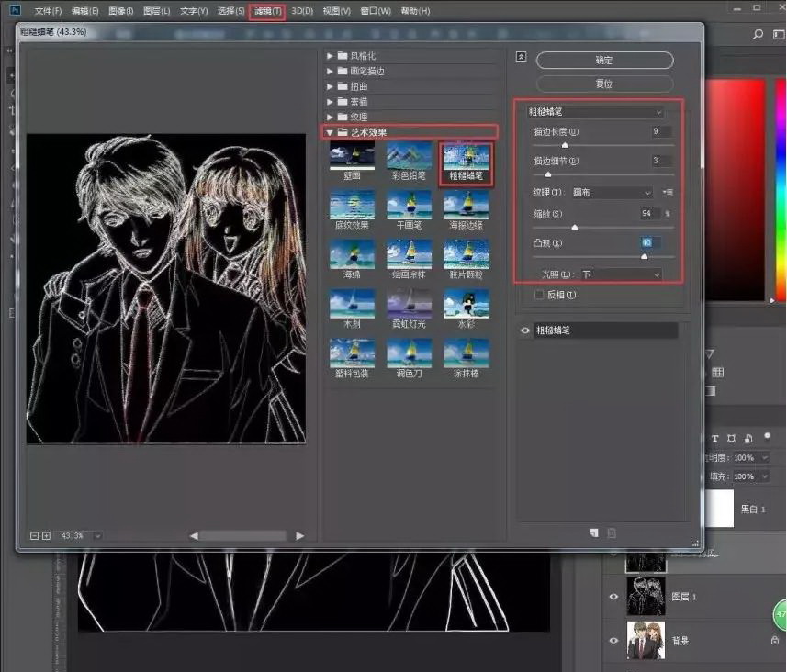787x672 pixels.
Task: Toggle visibility of 图层 1 layer
Action: click(614, 597)
